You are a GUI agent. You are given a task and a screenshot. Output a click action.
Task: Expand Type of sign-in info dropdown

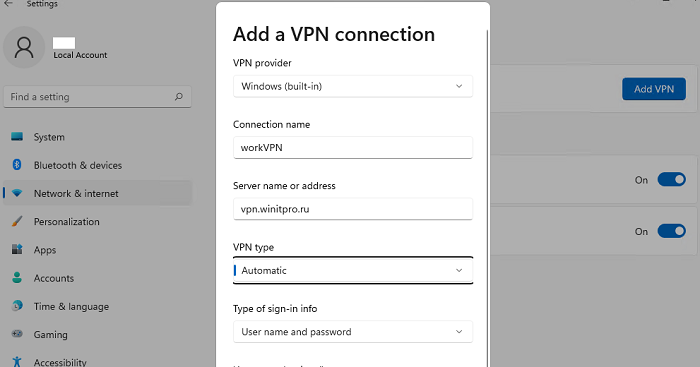pyautogui.click(x=353, y=332)
